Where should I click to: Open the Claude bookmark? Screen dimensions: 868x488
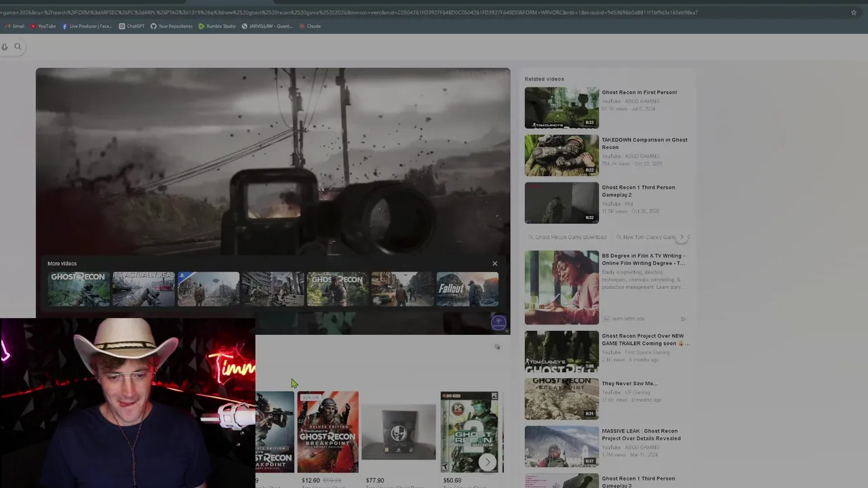pos(310,26)
